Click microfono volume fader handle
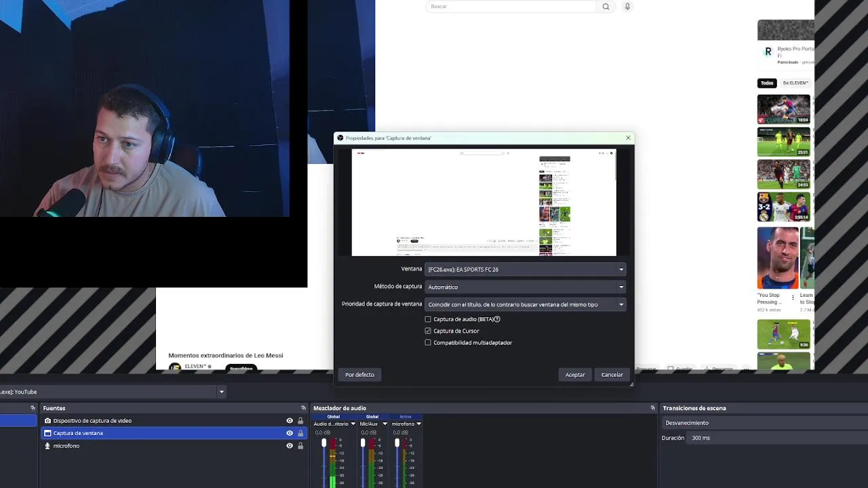 tap(397, 443)
